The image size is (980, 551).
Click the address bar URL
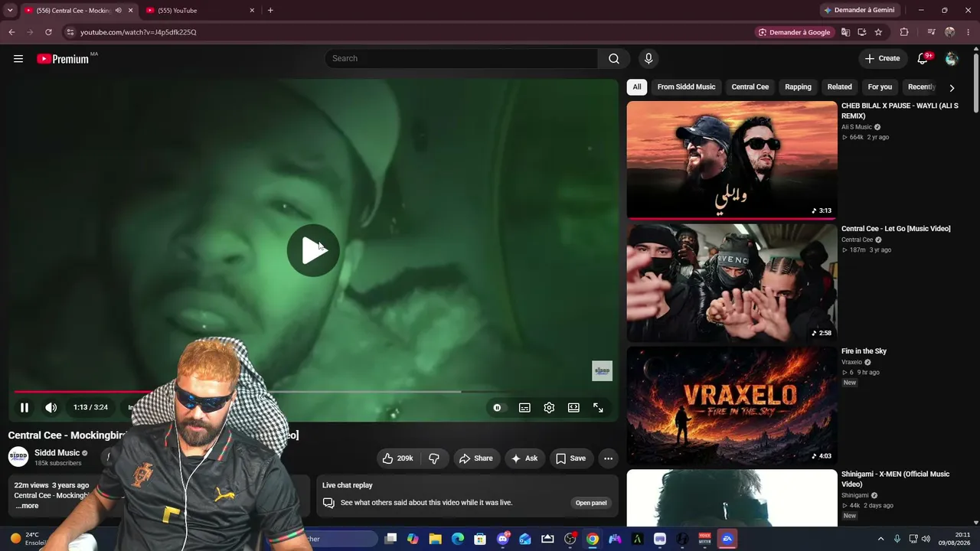tap(139, 32)
